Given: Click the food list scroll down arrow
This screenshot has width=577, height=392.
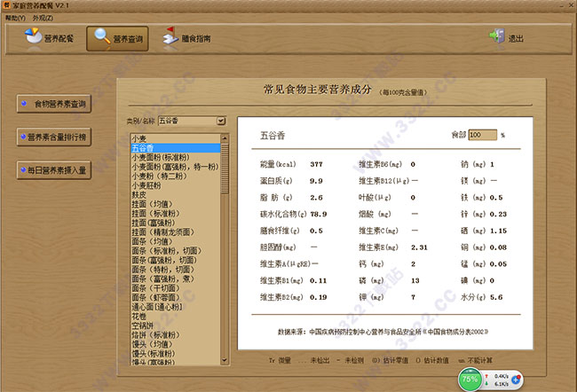Looking at the screenshot, I should tap(225, 360).
